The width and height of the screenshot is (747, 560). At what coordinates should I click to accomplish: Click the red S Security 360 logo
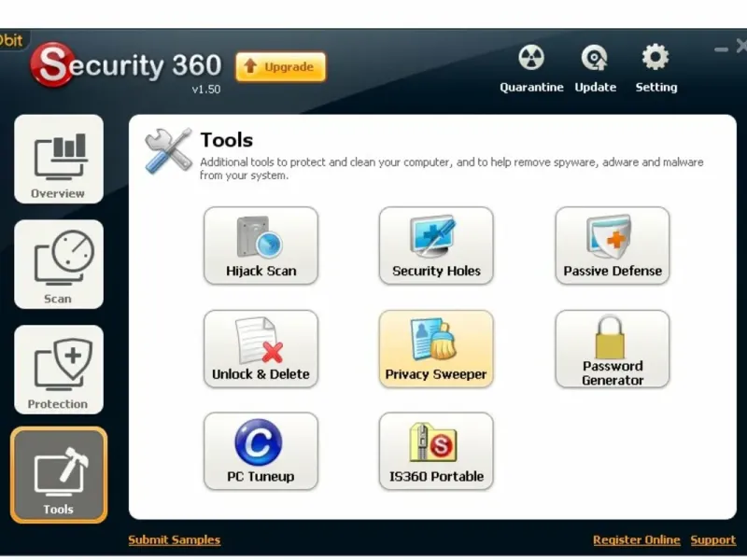click(x=53, y=64)
